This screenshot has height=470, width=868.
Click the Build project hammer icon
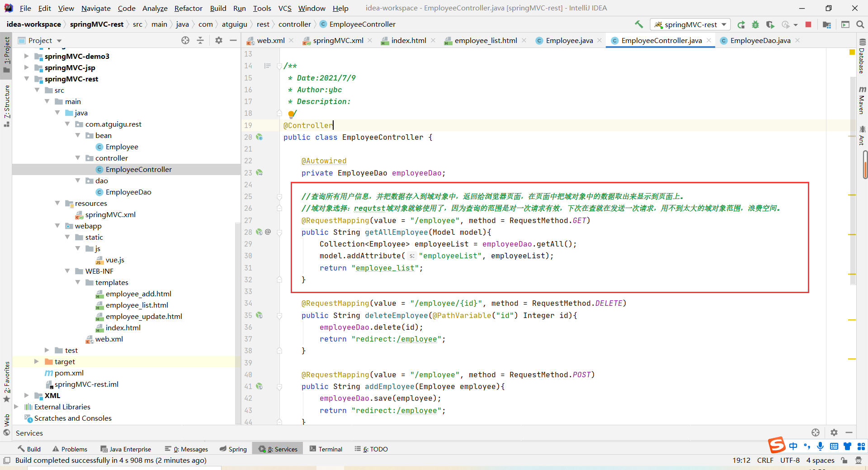coord(639,24)
